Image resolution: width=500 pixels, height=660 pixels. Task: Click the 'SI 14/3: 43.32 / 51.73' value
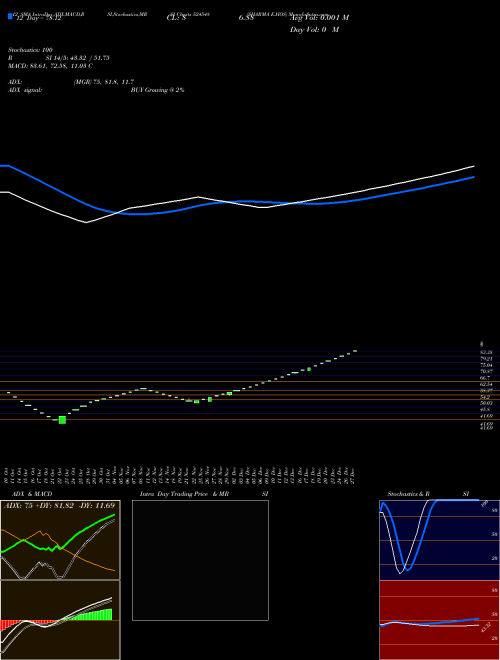pyautogui.click(x=77, y=58)
